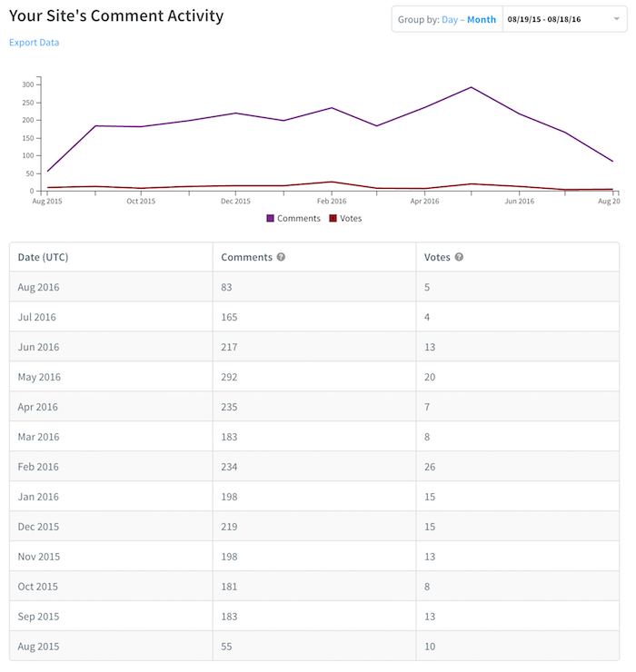Click the purple Comments legend swatch
The width and height of the screenshot is (636, 672).
[x=270, y=219]
